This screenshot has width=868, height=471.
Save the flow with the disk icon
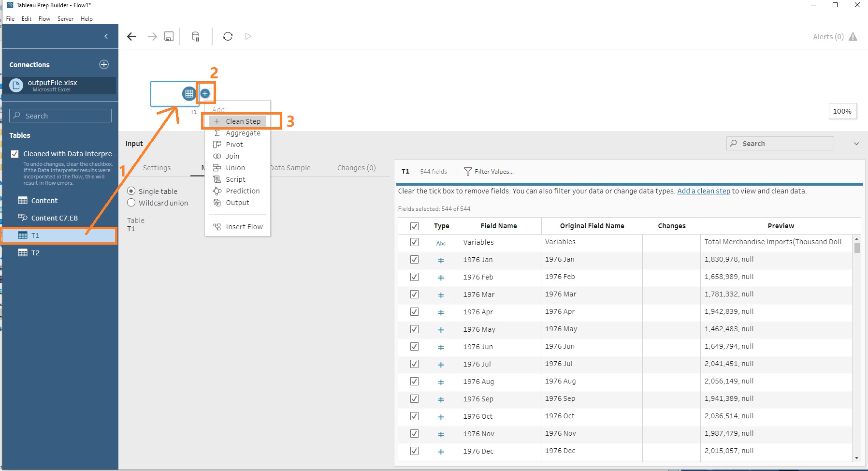tap(169, 36)
